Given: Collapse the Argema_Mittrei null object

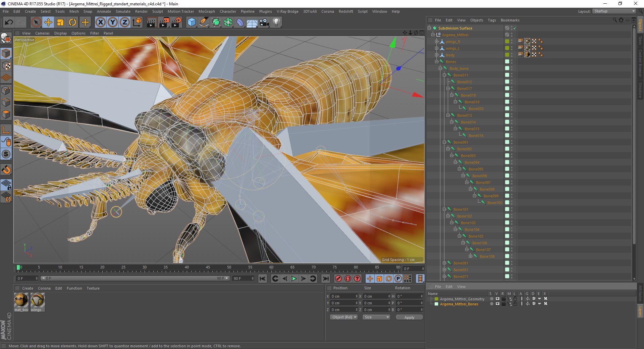Looking at the screenshot, I should coord(433,35).
